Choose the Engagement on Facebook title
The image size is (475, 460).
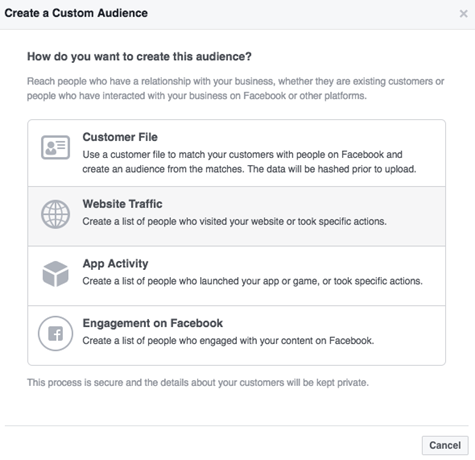pos(153,323)
